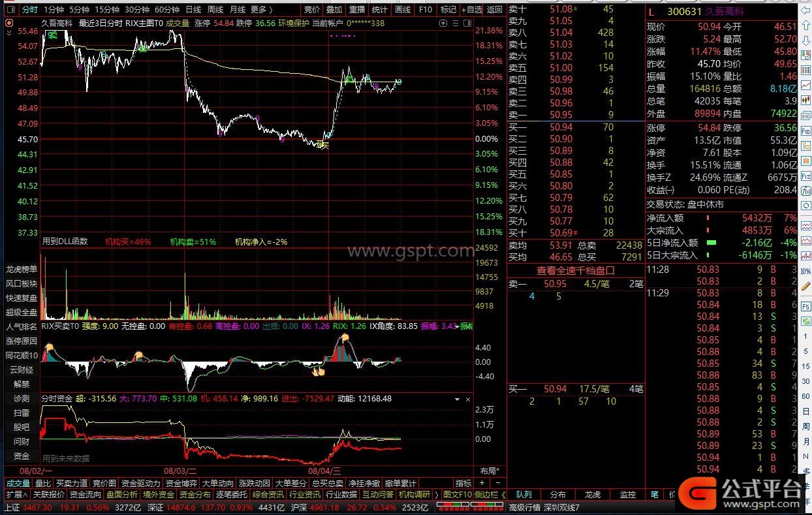Click the arrow before 图文F10
The image size is (812, 515).
[438, 495]
